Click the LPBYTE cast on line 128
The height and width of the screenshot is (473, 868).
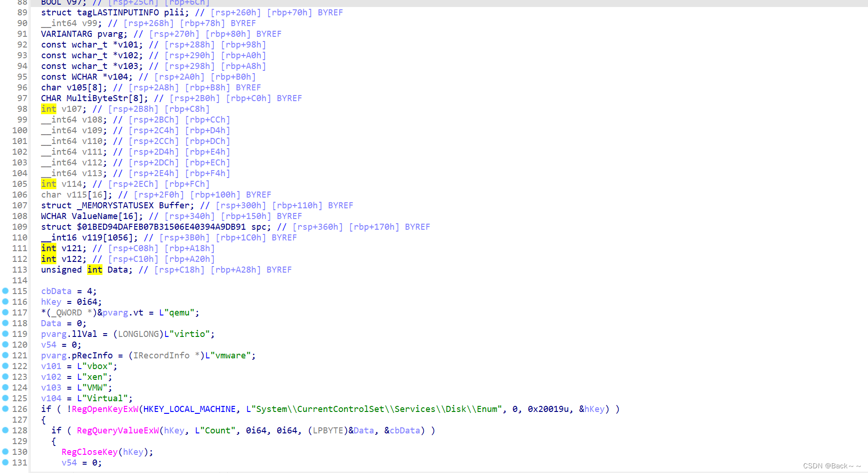pos(328,431)
